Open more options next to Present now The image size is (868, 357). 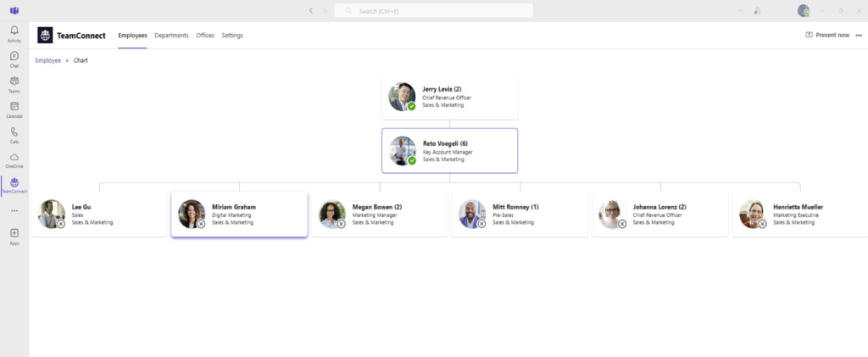(859, 35)
